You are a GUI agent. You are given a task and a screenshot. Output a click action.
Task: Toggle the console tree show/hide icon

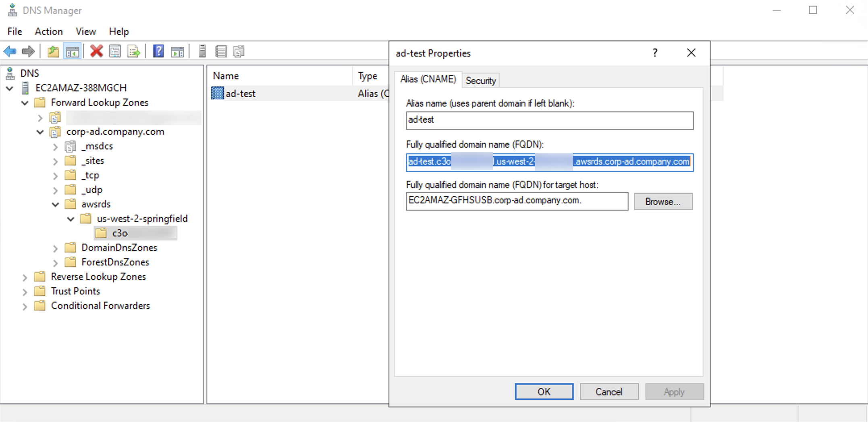click(x=73, y=51)
